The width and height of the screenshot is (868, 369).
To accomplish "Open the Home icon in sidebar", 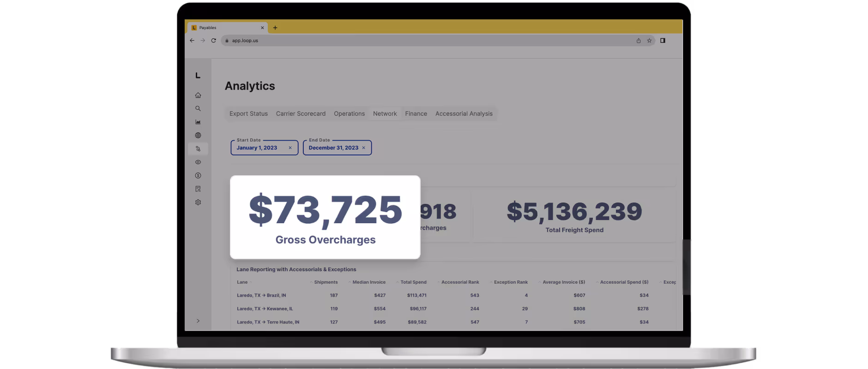I will pos(198,95).
